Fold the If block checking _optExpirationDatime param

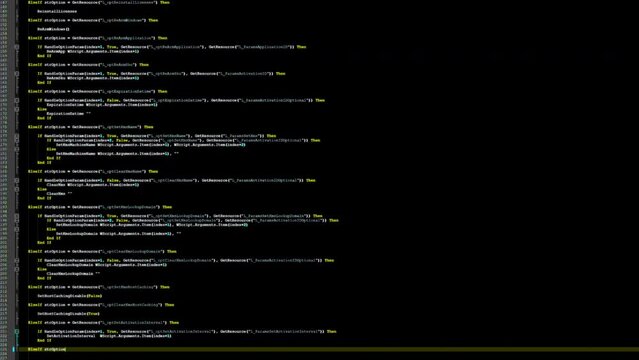(17, 100)
